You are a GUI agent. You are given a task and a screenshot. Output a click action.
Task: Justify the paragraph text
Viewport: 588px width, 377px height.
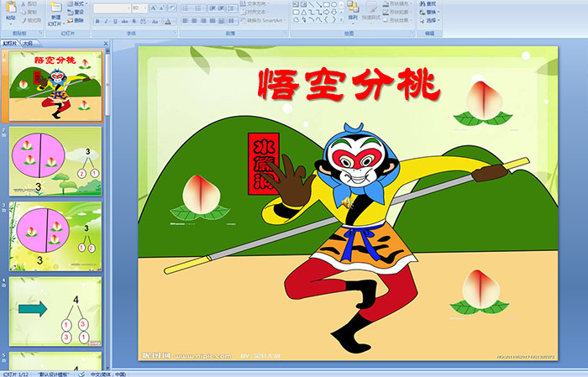[213, 21]
